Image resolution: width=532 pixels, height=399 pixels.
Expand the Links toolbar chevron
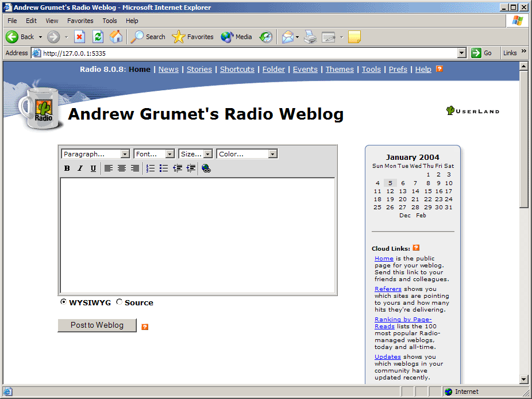[524, 51]
